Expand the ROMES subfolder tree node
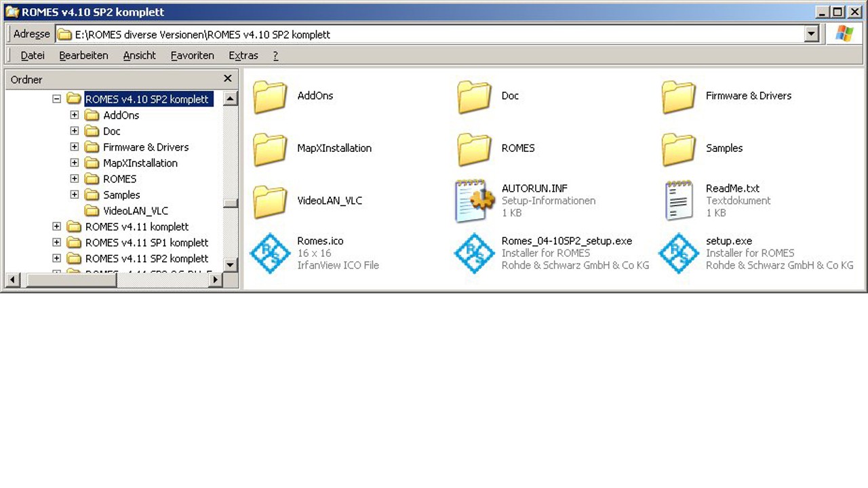Screen dimensions: 868x488 75,179
